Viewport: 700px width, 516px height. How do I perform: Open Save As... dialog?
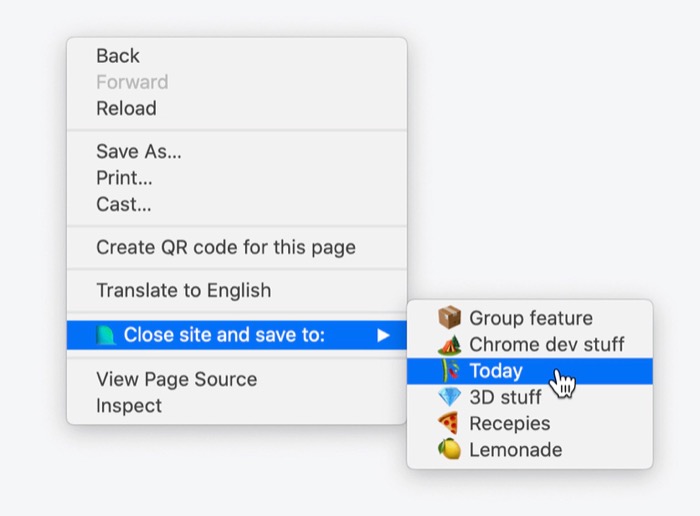(x=237, y=151)
